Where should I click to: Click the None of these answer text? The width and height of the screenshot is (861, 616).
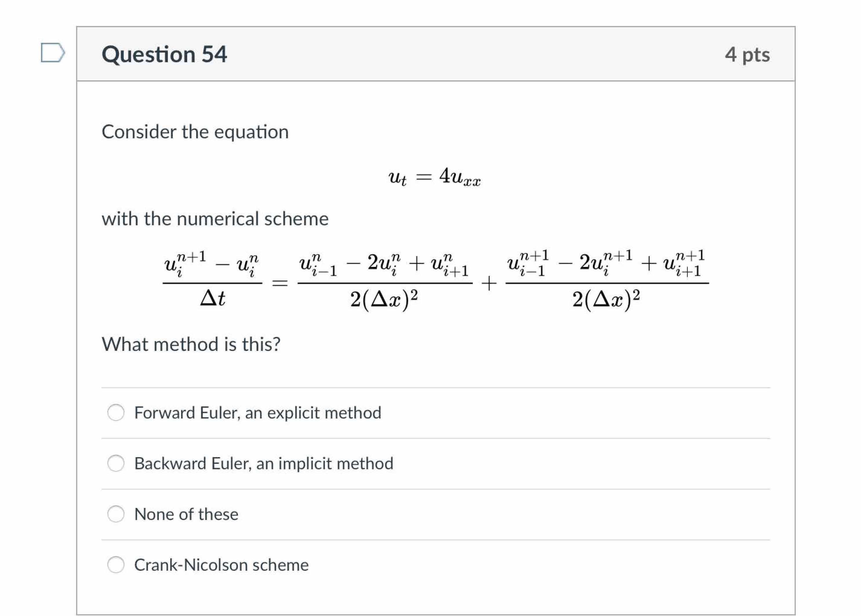186,514
